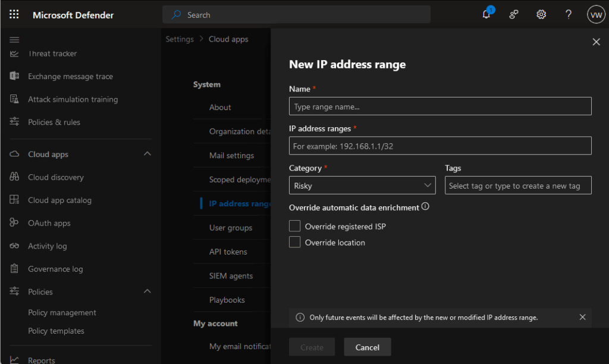Open the app launcher waffle icon
This screenshot has width=609, height=364.
[x=14, y=15]
